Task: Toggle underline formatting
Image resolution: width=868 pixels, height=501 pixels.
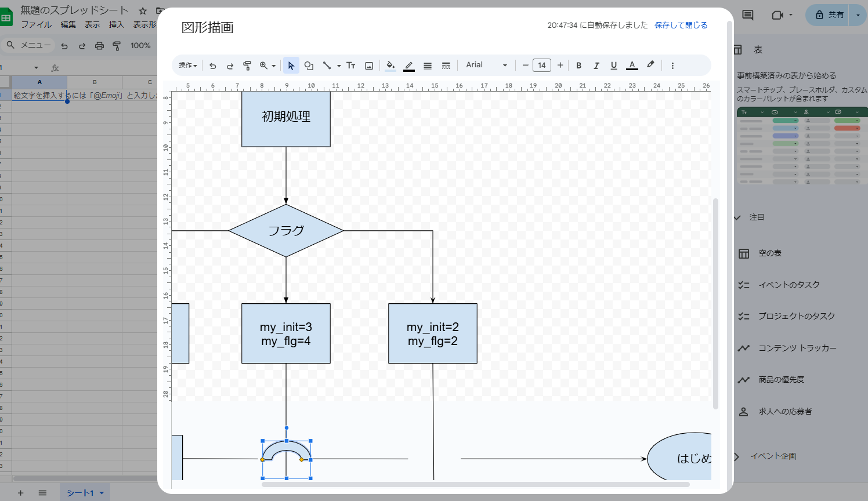Action: [x=614, y=66]
